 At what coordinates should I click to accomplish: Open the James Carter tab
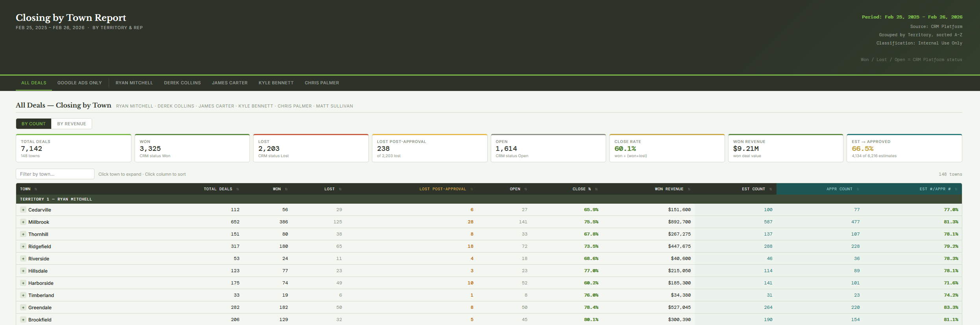pos(230,83)
